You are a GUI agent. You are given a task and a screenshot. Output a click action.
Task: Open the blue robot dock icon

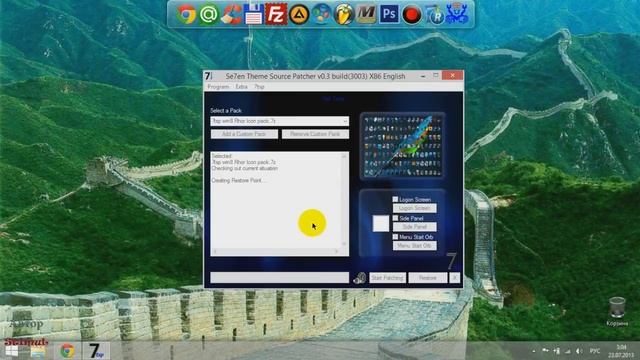click(456, 15)
